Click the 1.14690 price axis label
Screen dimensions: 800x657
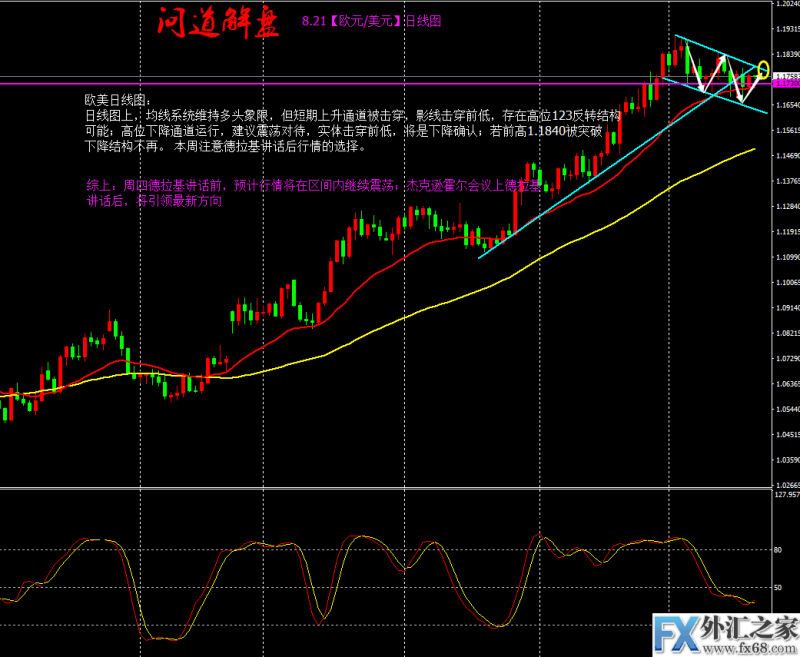coord(787,156)
